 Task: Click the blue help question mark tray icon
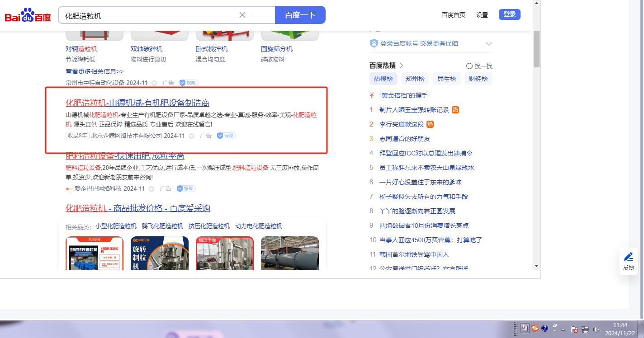coord(545,329)
